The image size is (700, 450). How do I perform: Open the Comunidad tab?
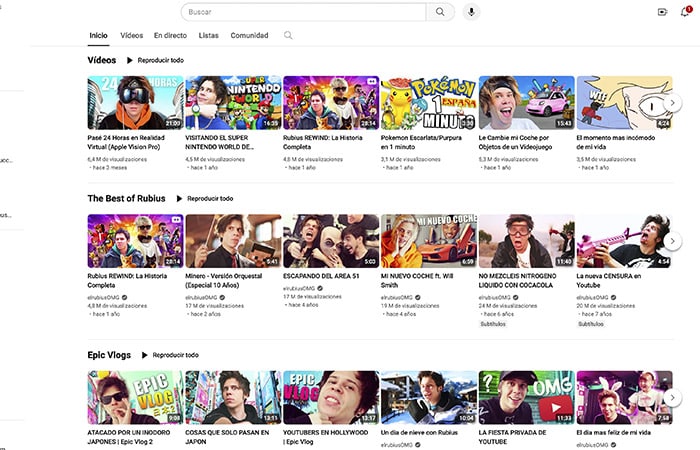[x=249, y=35]
